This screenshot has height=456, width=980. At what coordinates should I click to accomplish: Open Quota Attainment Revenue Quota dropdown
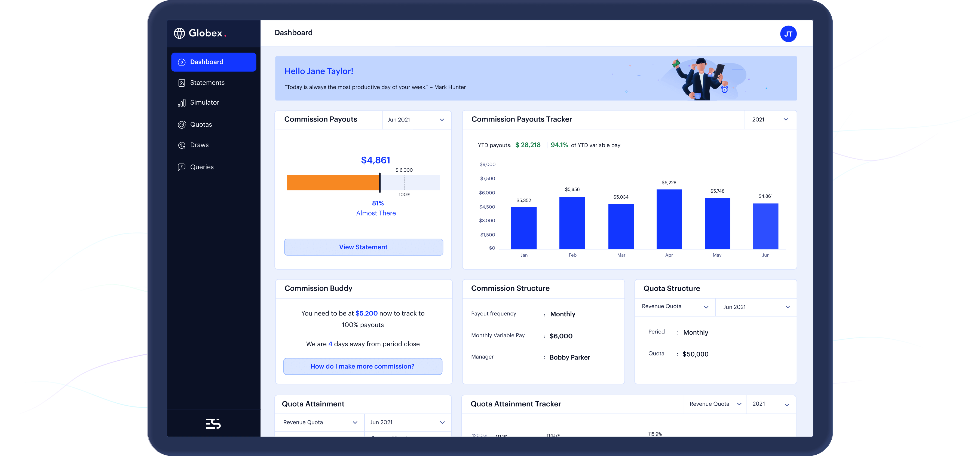pyautogui.click(x=320, y=422)
